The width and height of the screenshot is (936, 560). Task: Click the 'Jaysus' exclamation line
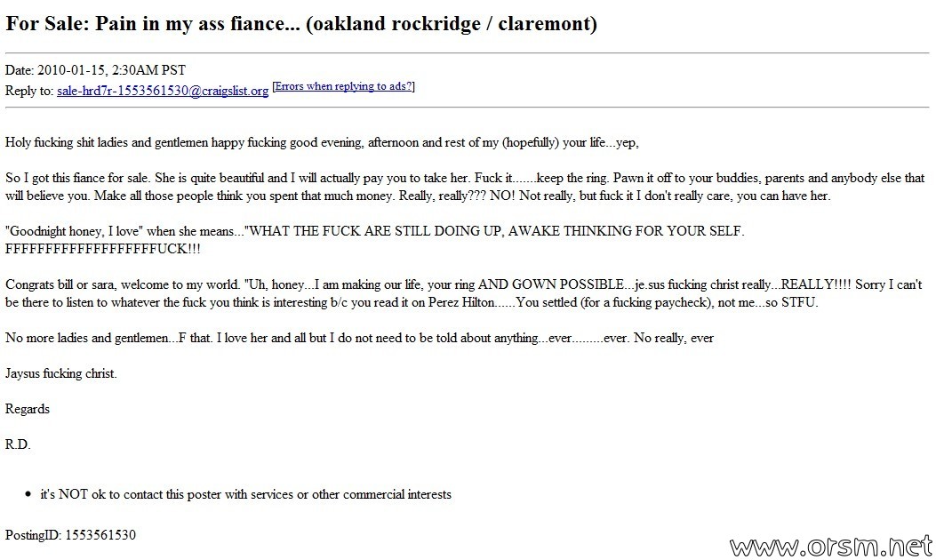(60, 373)
